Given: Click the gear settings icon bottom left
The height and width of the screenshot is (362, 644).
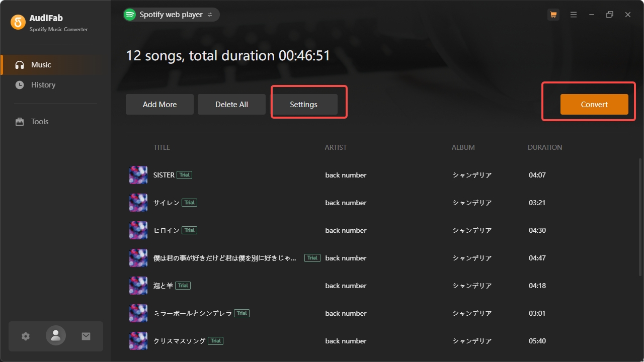Looking at the screenshot, I should point(25,336).
